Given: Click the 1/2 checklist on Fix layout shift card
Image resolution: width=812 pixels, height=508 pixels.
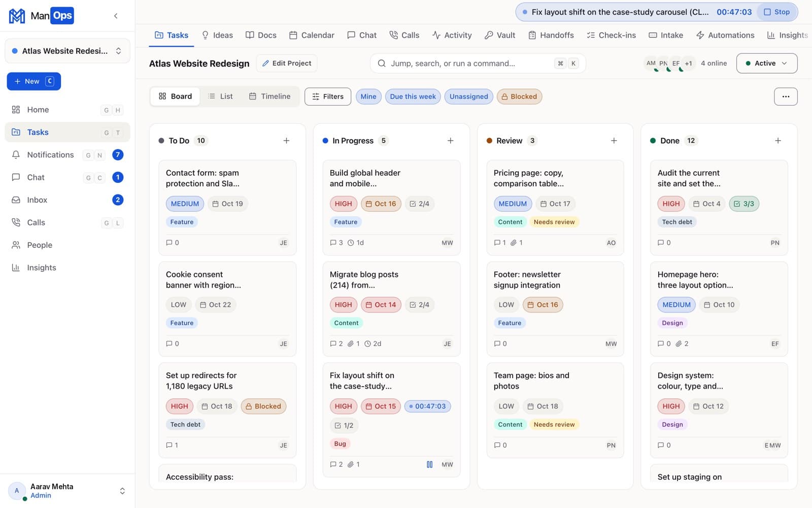Looking at the screenshot, I should click(344, 425).
